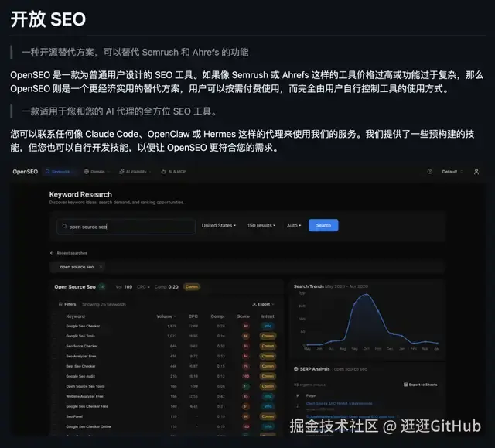Image resolution: width=495 pixels, height=448 pixels.
Task: Click the Search Trends chart peak near Oct
Action: pos(366,295)
